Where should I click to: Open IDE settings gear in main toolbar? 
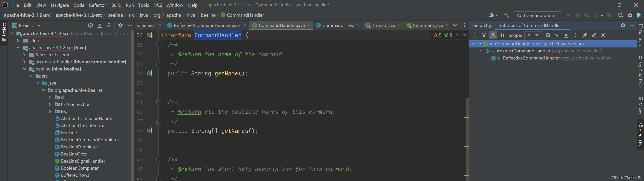click(630, 15)
